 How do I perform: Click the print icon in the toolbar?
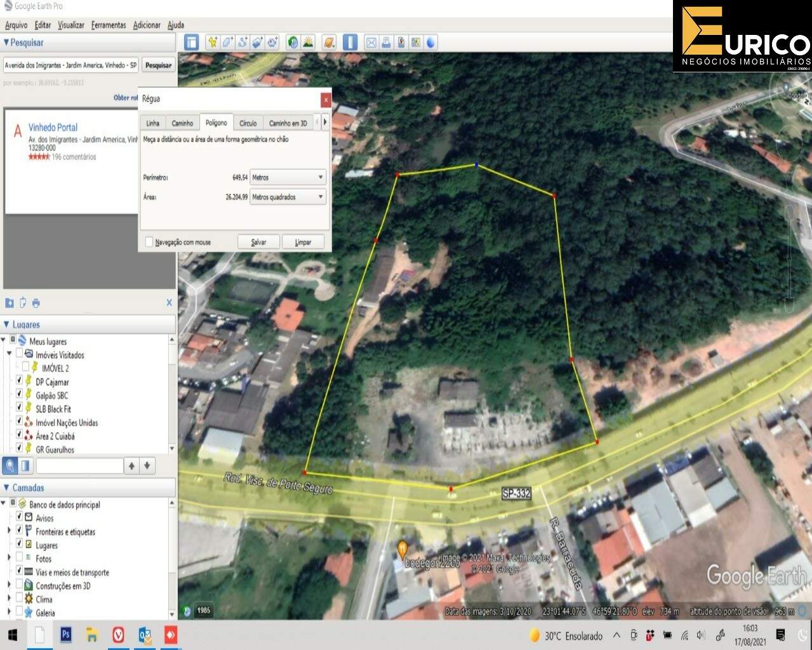point(386,43)
